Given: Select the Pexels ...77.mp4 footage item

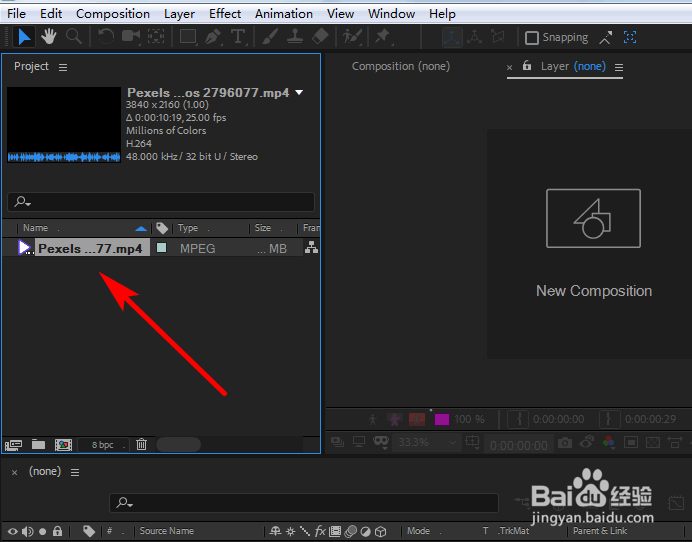Looking at the screenshot, I should point(90,248).
